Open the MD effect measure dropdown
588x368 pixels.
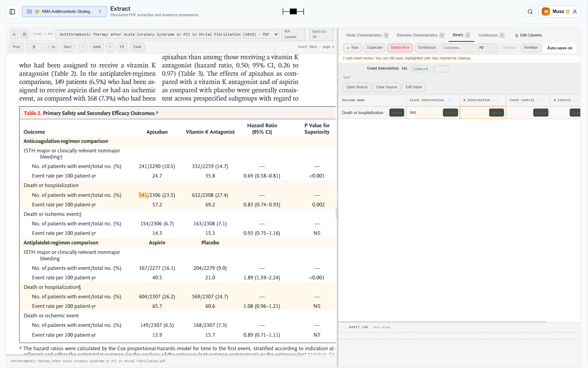pyautogui.click(x=487, y=48)
